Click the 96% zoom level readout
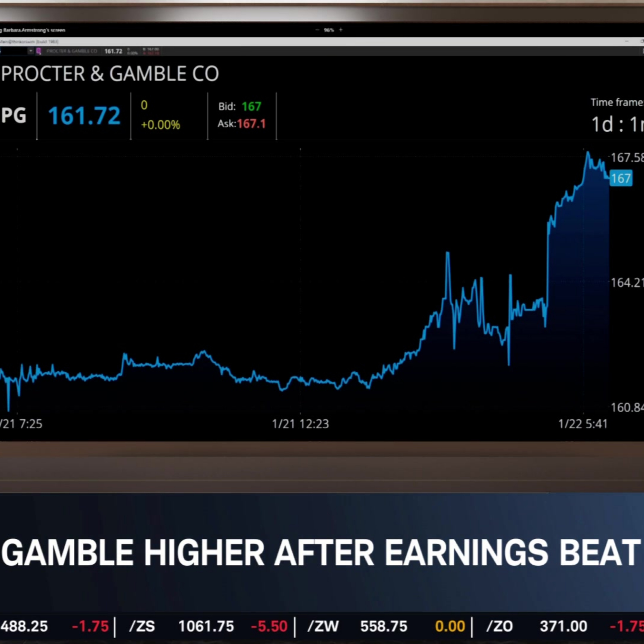 click(x=329, y=30)
